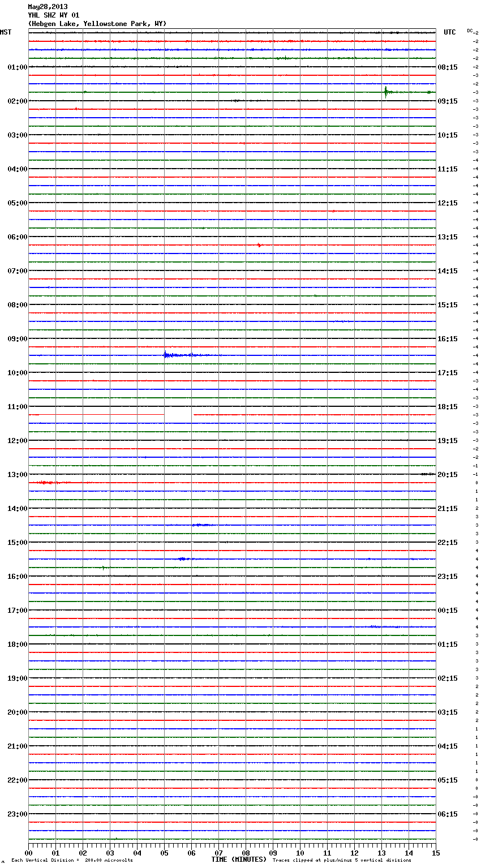Click the 11:15 UTC time label

(448, 169)
